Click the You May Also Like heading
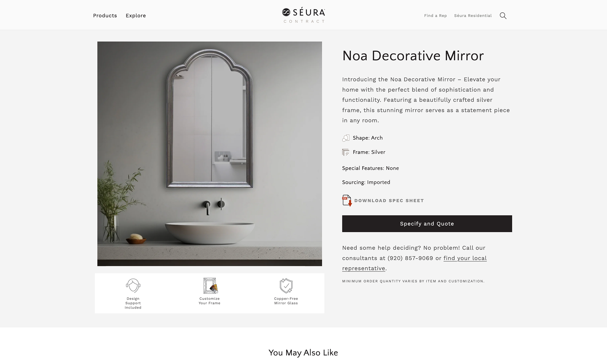Image resolution: width=607 pixels, height=364 pixels. [x=303, y=353]
